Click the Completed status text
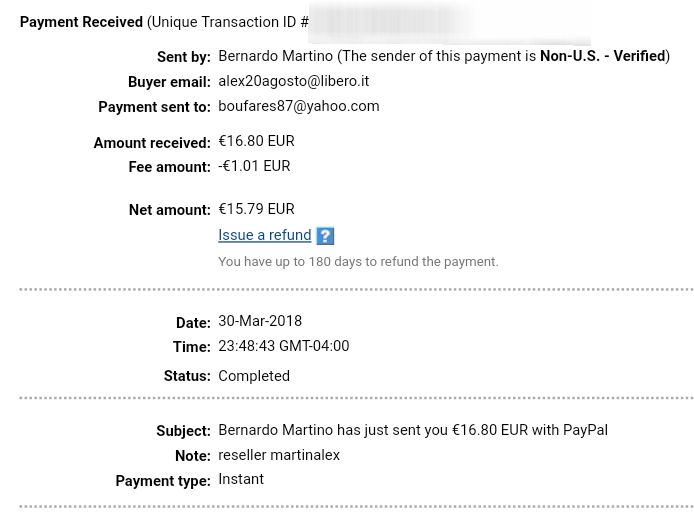This screenshot has width=694, height=520. [254, 376]
